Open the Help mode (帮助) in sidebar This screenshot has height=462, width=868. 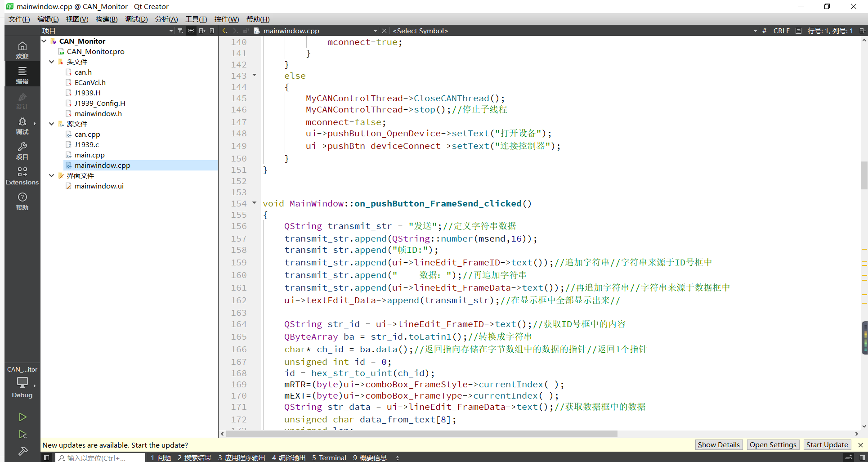coord(22,201)
